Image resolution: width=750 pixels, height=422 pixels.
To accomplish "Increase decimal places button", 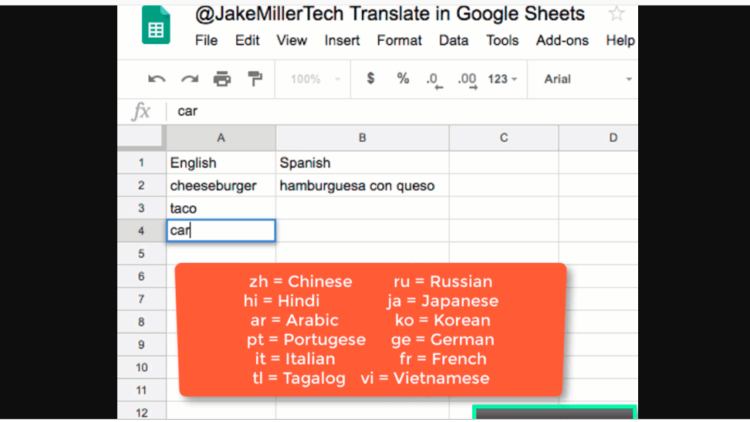I will 467,80.
